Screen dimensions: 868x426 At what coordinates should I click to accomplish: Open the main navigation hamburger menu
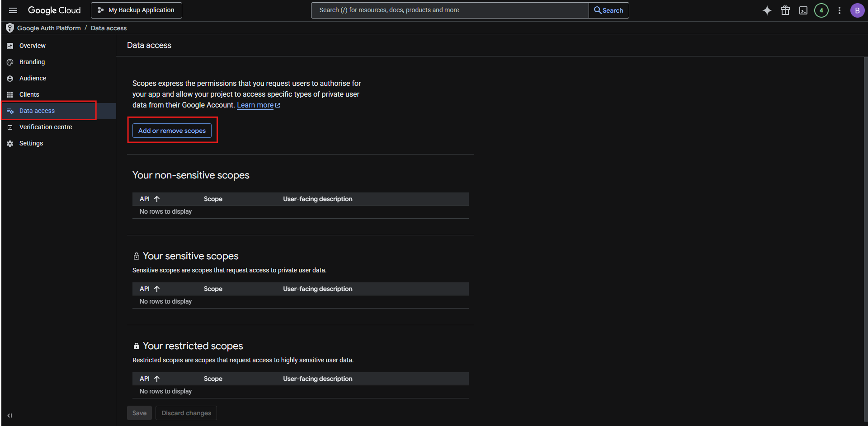[x=13, y=10]
